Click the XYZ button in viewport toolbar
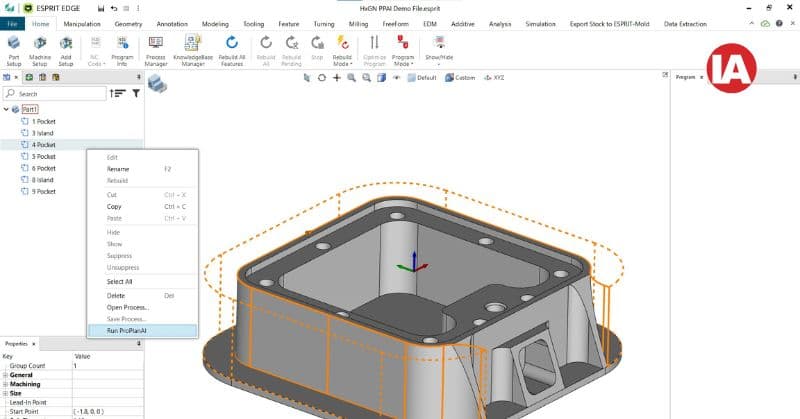The image size is (800, 419). [x=494, y=78]
